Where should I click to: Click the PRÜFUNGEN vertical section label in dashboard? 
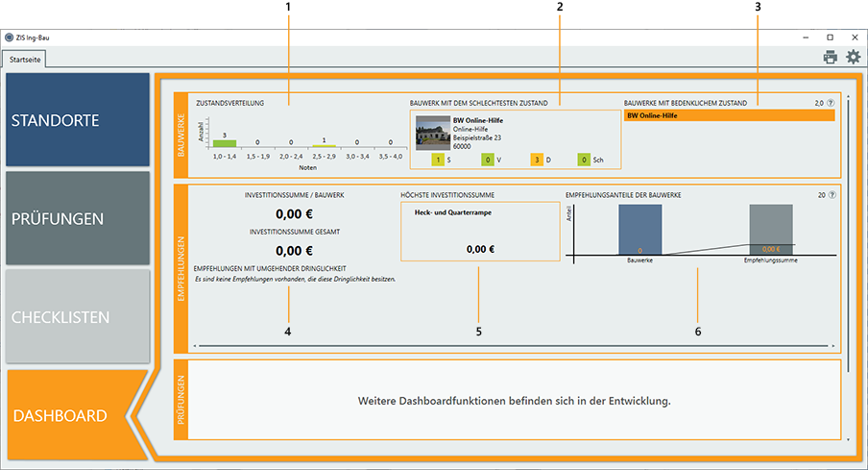coord(181,400)
